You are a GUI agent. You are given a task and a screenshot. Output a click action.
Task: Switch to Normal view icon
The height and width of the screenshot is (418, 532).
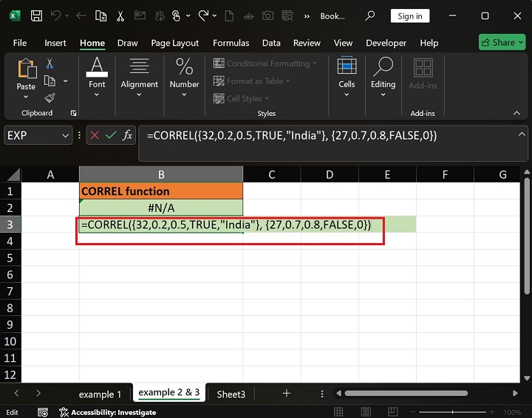click(338, 412)
